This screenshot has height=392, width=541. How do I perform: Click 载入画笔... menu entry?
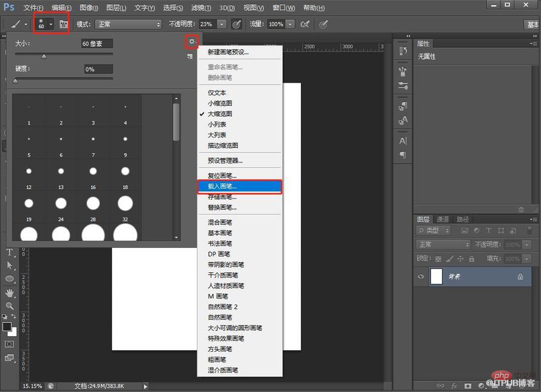239,187
